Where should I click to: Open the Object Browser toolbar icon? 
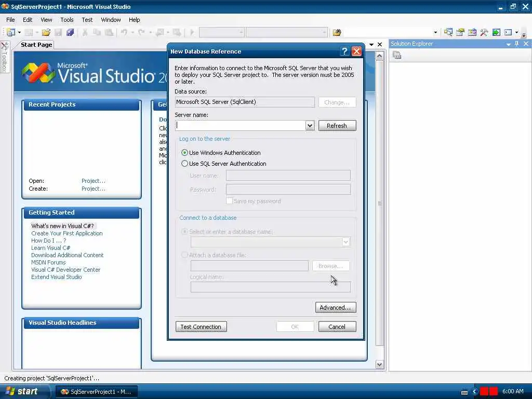tap(472, 32)
